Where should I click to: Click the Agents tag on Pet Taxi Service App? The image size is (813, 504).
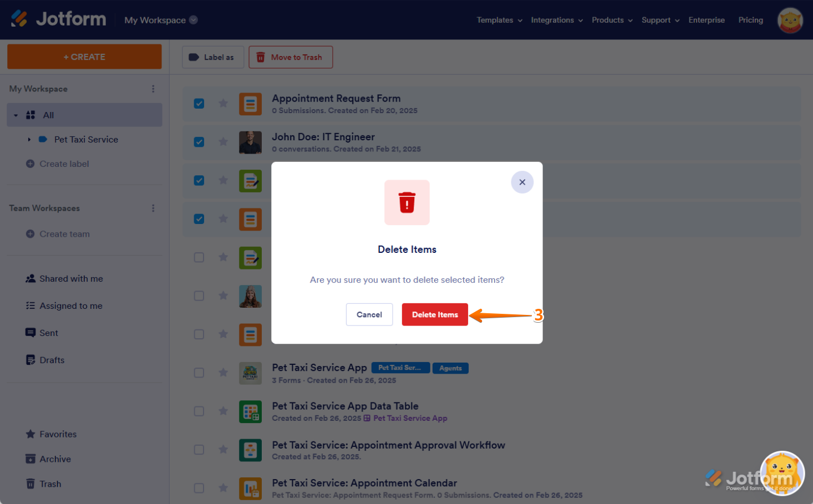tap(450, 368)
